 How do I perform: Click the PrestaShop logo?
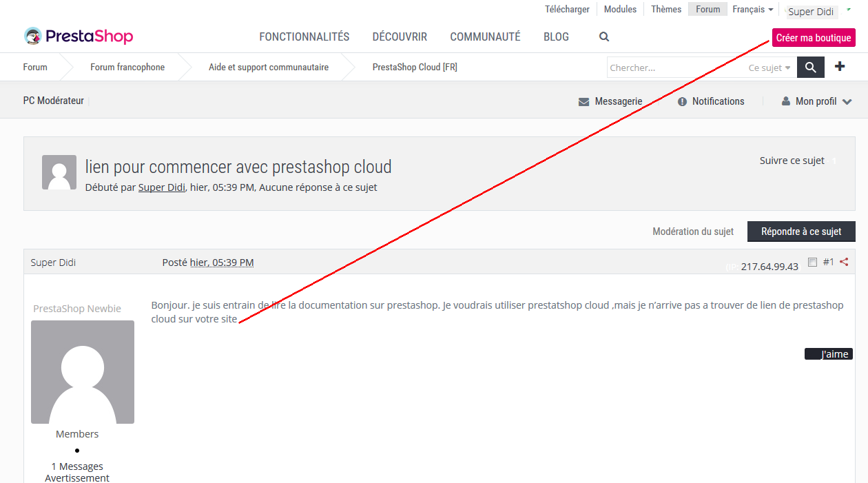pos(78,37)
